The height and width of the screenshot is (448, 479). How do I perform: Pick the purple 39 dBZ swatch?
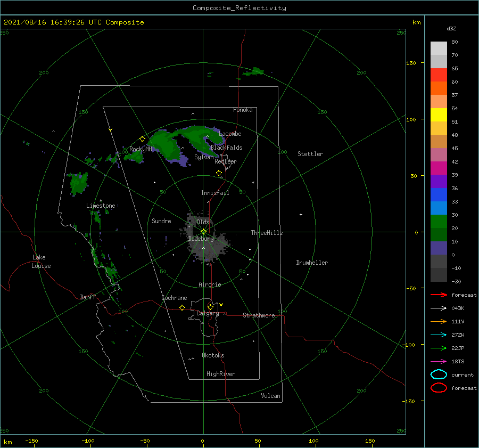point(439,182)
